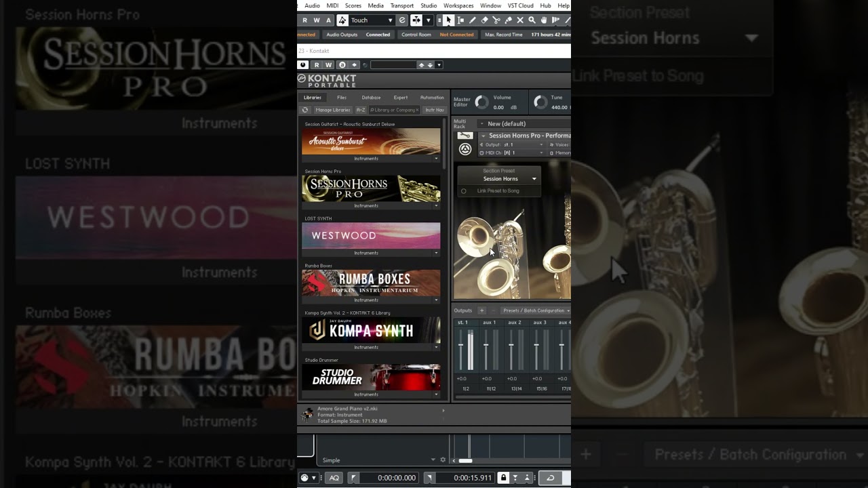
Task: Click the Kontakt refresh libraries icon
Action: [x=305, y=110]
